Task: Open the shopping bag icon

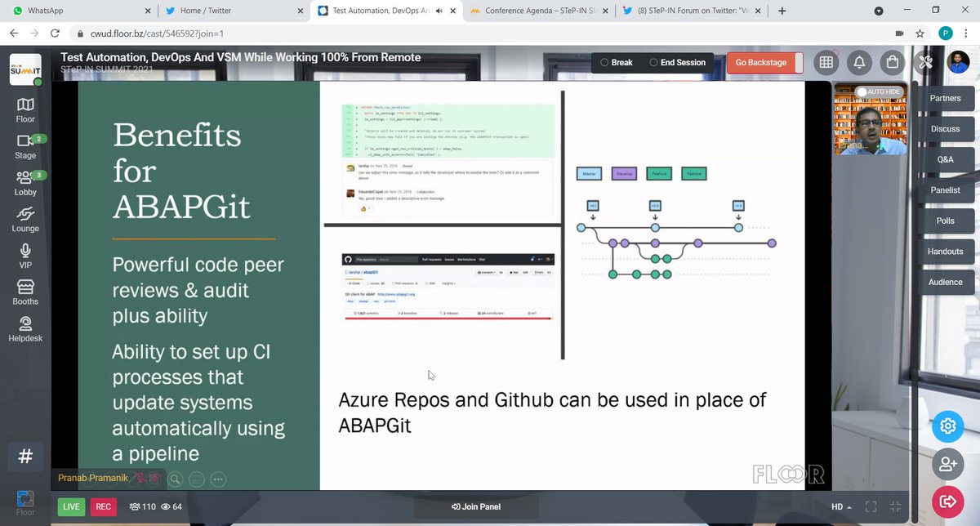Action: click(893, 63)
